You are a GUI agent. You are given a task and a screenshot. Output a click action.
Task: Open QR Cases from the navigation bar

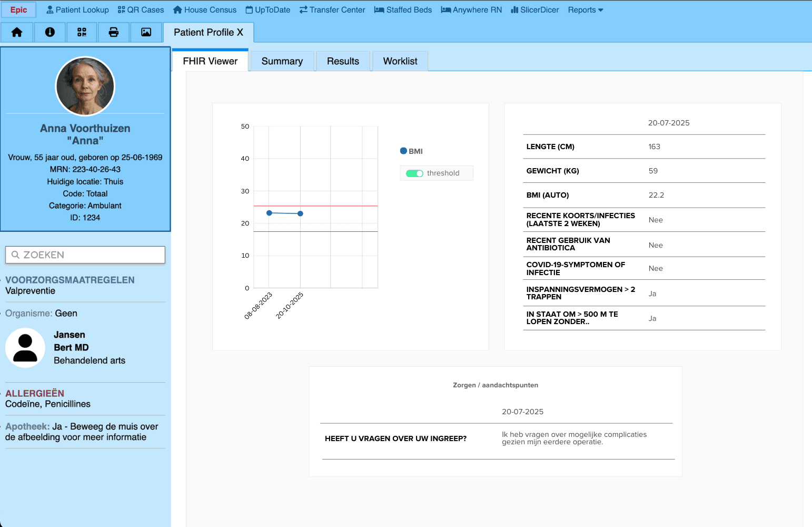coord(140,9)
